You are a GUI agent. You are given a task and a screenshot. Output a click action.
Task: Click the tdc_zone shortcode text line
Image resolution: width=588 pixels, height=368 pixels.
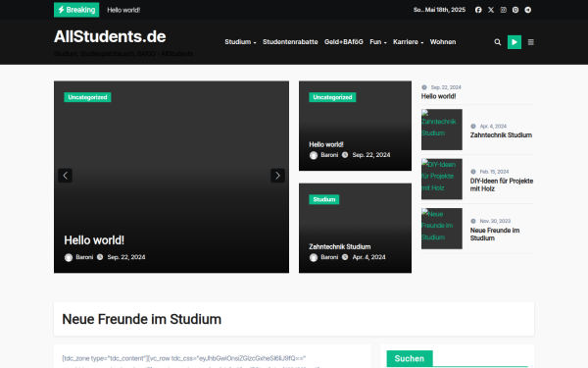coord(184,358)
